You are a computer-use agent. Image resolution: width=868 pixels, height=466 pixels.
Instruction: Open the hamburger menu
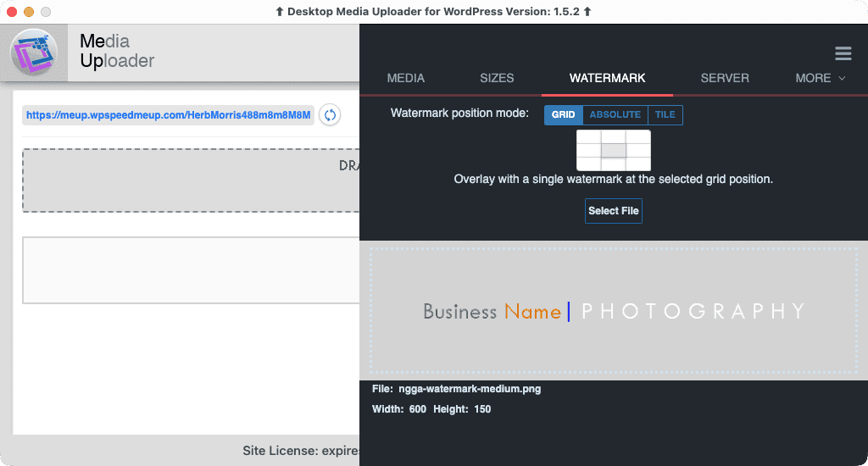(843, 53)
